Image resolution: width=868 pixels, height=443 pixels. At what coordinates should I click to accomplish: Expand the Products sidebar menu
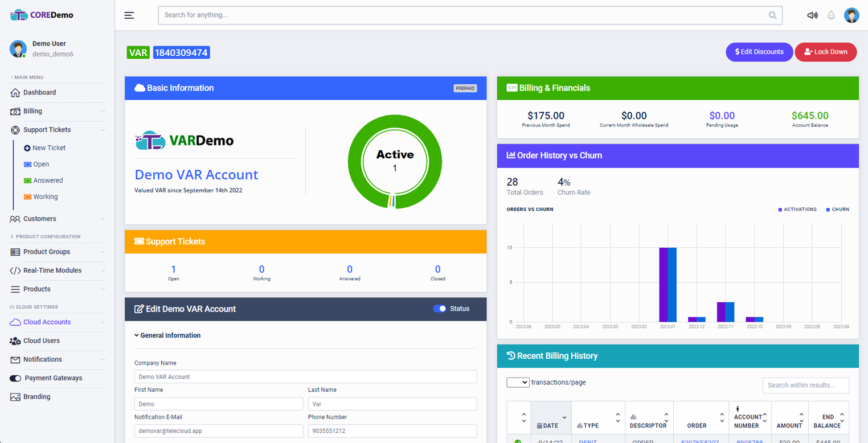pos(103,289)
